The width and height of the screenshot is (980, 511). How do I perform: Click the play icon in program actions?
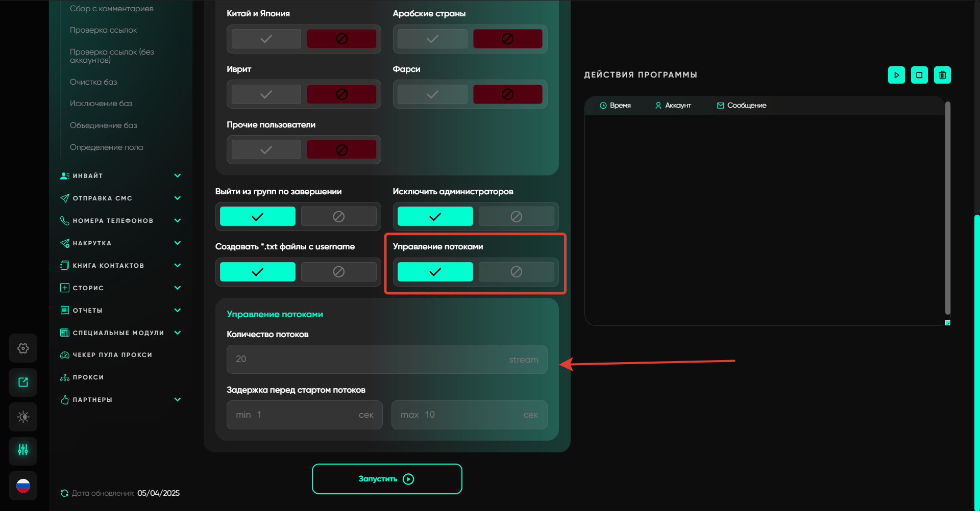tap(896, 75)
